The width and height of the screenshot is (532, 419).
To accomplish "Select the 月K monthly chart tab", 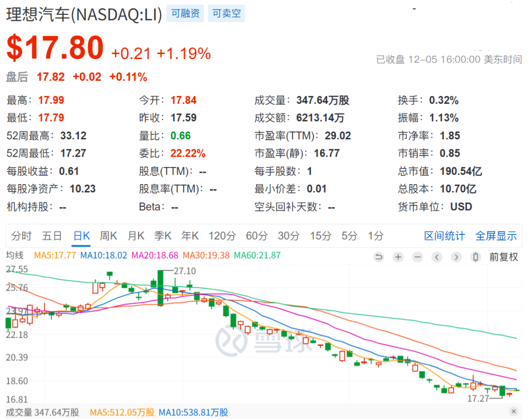I will pos(136,236).
